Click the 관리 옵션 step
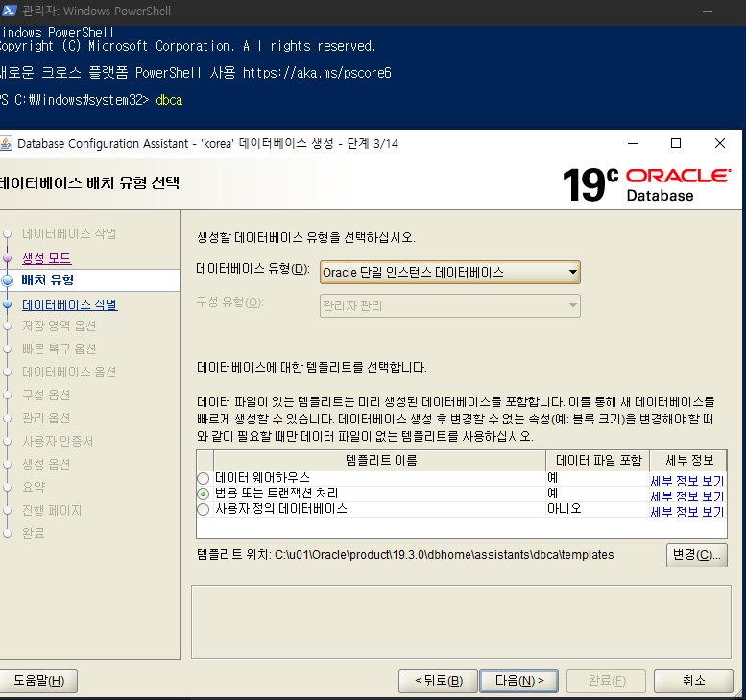The width and height of the screenshot is (746, 700). pos(46,418)
